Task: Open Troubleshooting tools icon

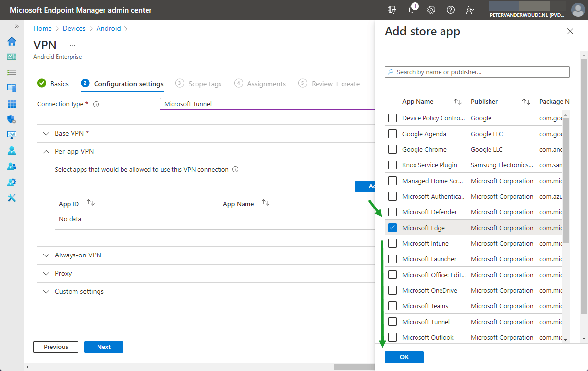Action: tap(12, 198)
